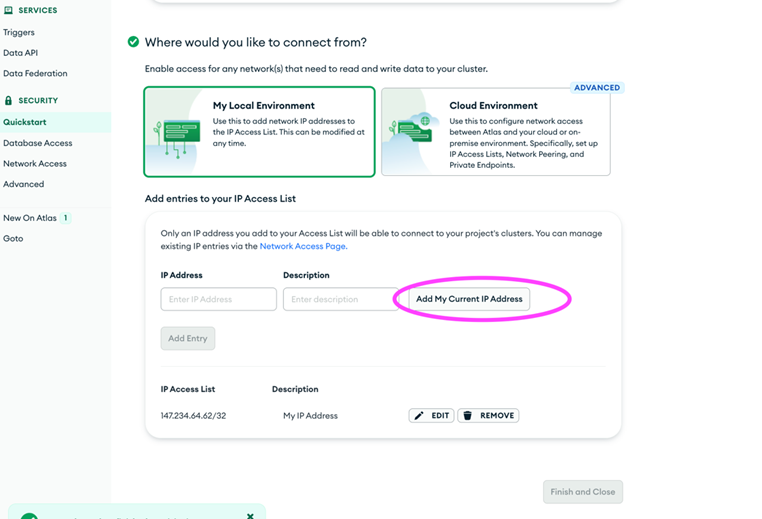Open Data Federation in sidebar
The height and width of the screenshot is (519, 762).
click(35, 73)
